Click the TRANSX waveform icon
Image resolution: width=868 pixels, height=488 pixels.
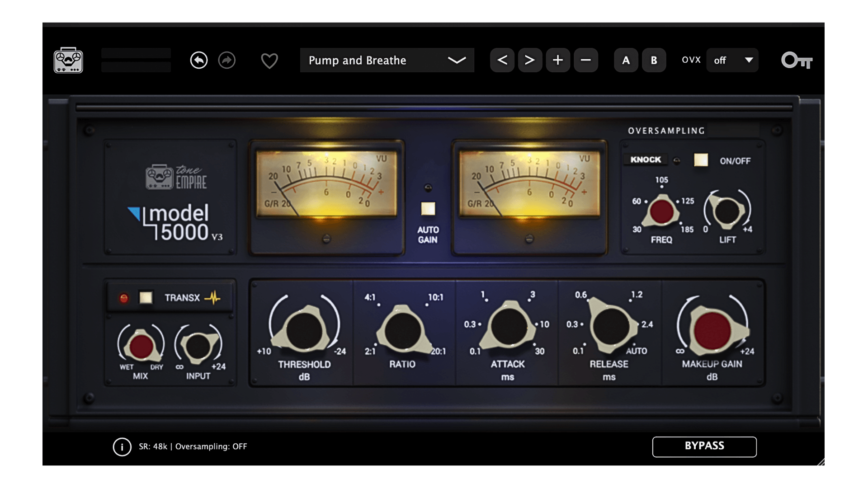(212, 297)
